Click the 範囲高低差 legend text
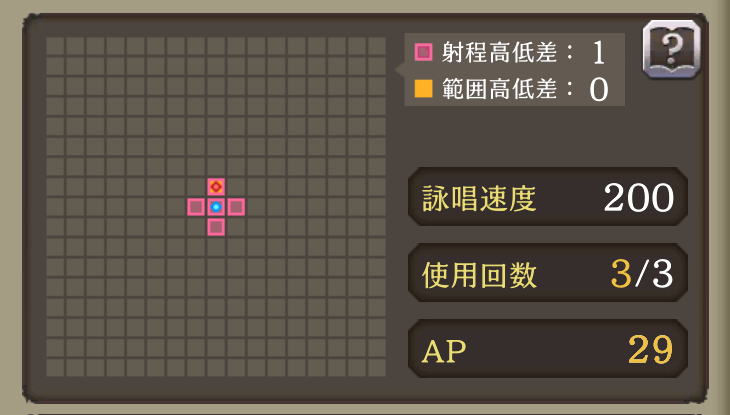 pos(508,88)
